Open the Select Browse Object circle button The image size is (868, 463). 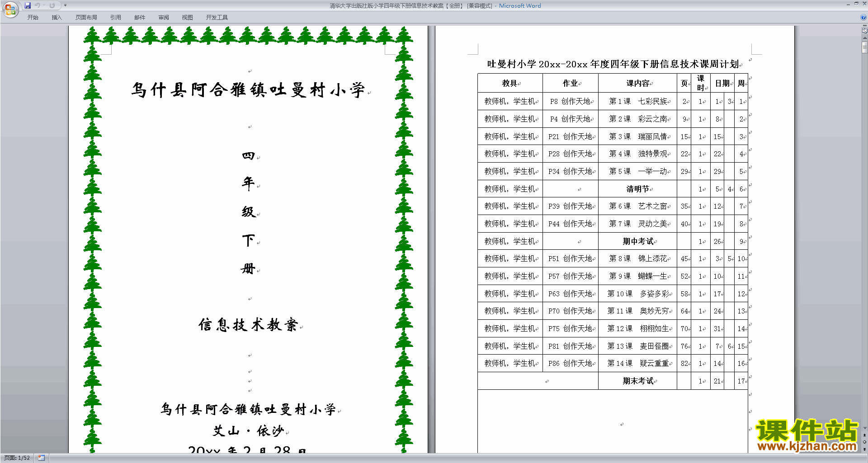[864, 442]
